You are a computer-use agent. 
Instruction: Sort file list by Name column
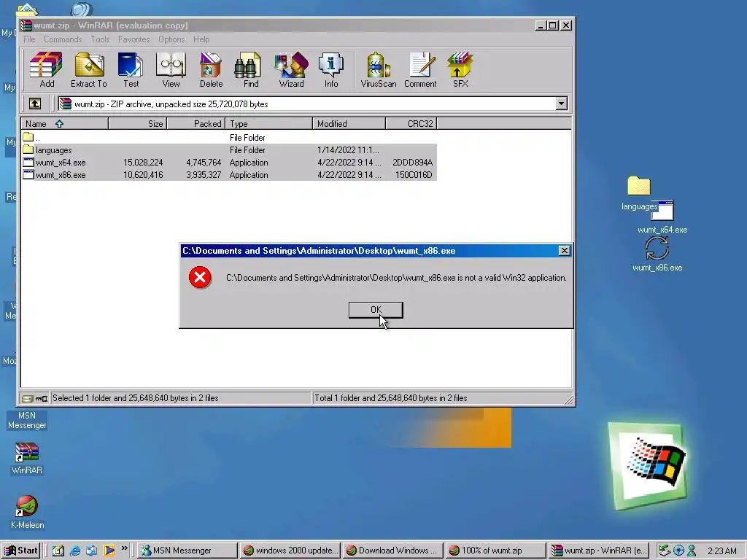point(64,124)
